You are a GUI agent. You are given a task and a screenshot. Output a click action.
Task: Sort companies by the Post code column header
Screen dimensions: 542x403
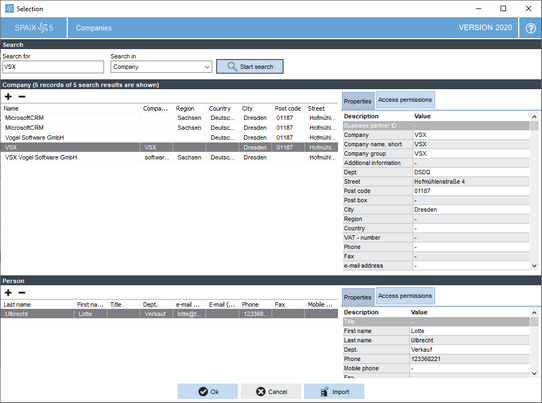(288, 109)
